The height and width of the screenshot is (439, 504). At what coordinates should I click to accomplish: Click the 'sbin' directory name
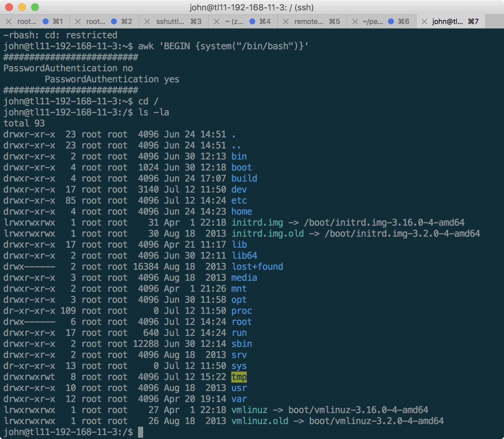click(242, 344)
